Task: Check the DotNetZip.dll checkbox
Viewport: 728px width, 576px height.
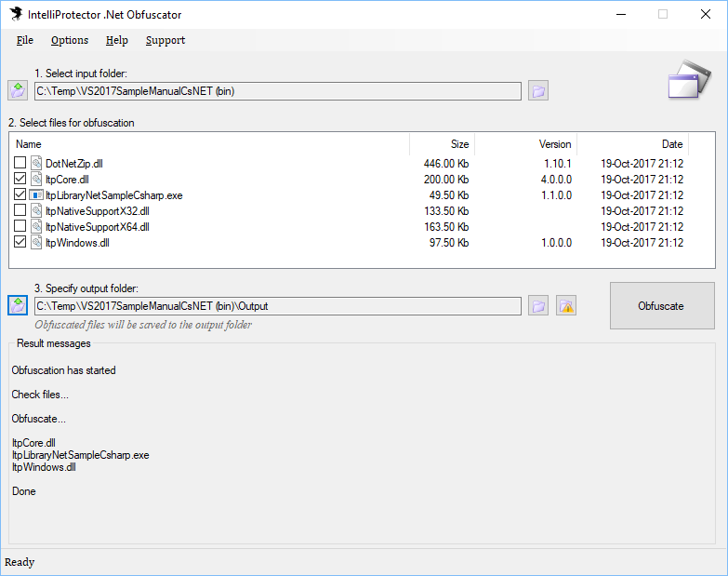Action: pyautogui.click(x=20, y=163)
